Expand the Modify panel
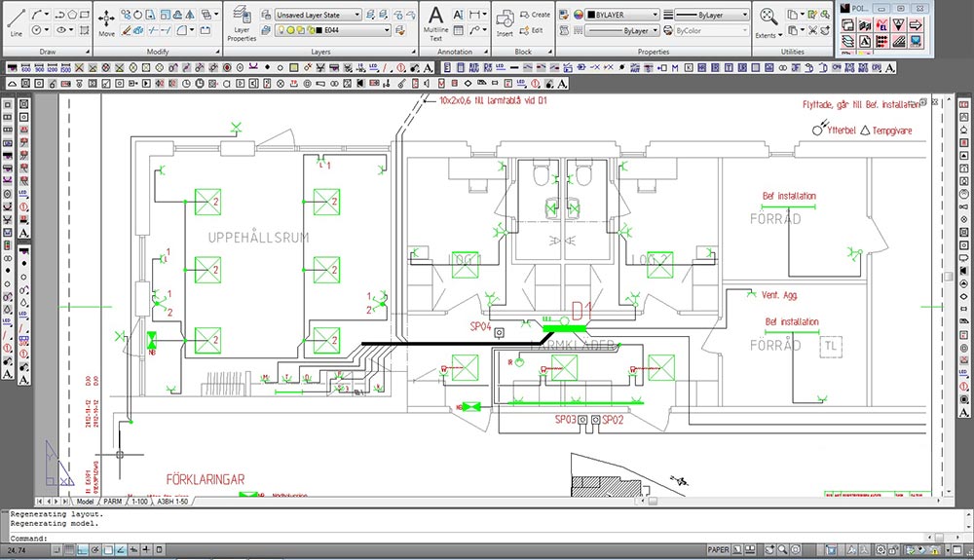This screenshot has width=974, height=560. pyautogui.click(x=217, y=52)
